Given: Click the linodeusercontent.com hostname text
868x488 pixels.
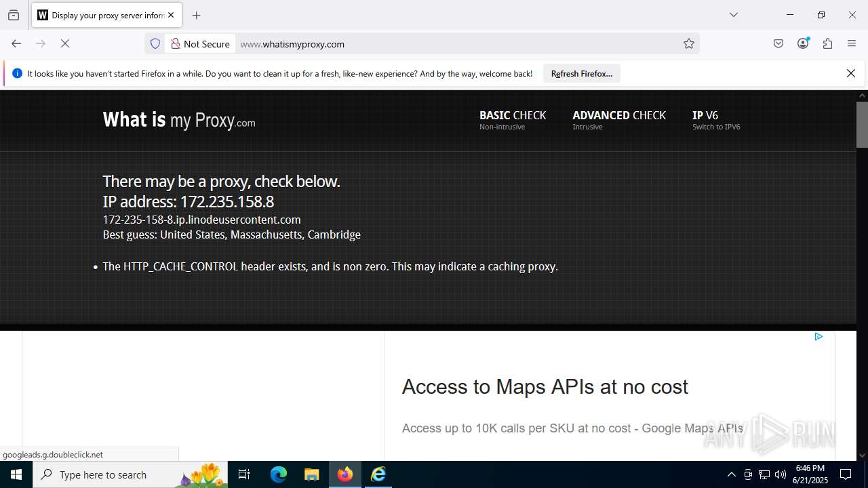Looking at the screenshot, I should 202,220.
